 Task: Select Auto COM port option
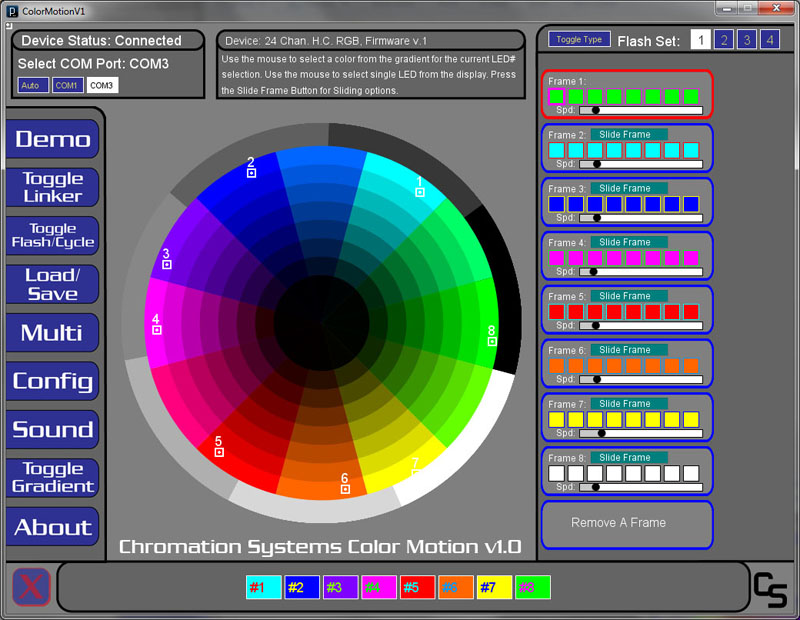click(33, 85)
